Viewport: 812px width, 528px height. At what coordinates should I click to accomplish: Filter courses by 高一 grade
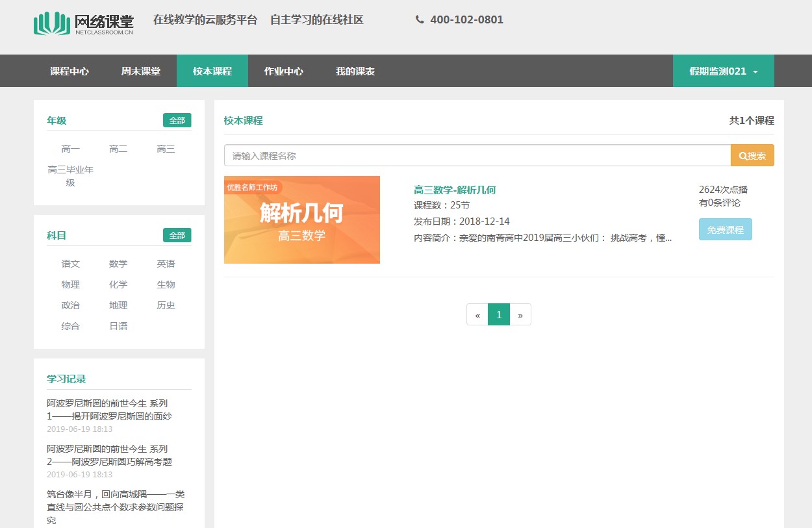70,149
